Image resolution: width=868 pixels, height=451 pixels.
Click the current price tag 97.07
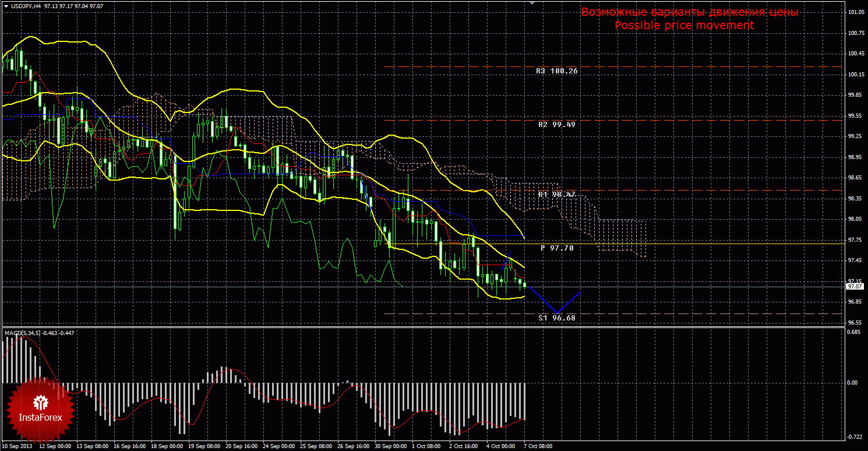click(855, 287)
